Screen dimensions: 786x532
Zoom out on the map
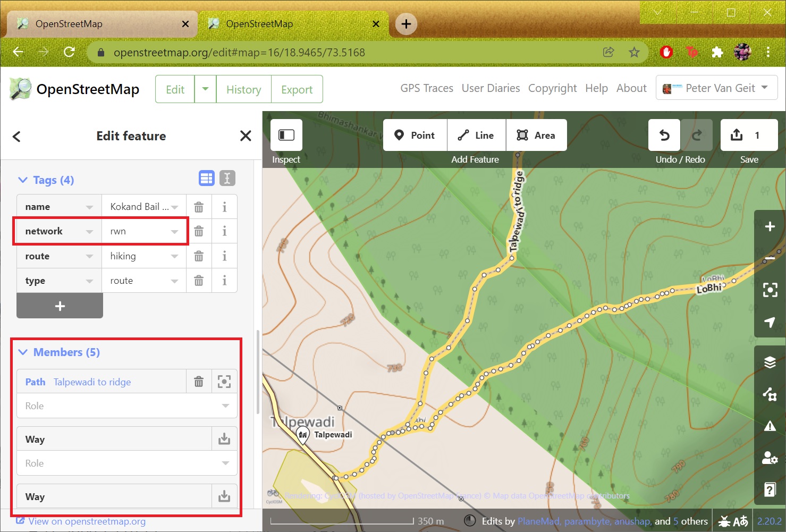[x=770, y=259]
